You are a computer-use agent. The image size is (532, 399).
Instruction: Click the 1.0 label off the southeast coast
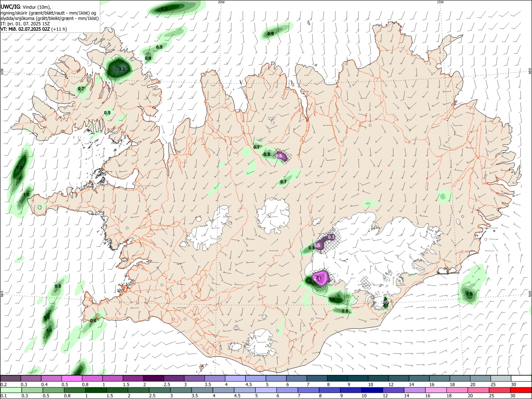click(x=469, y=294)
